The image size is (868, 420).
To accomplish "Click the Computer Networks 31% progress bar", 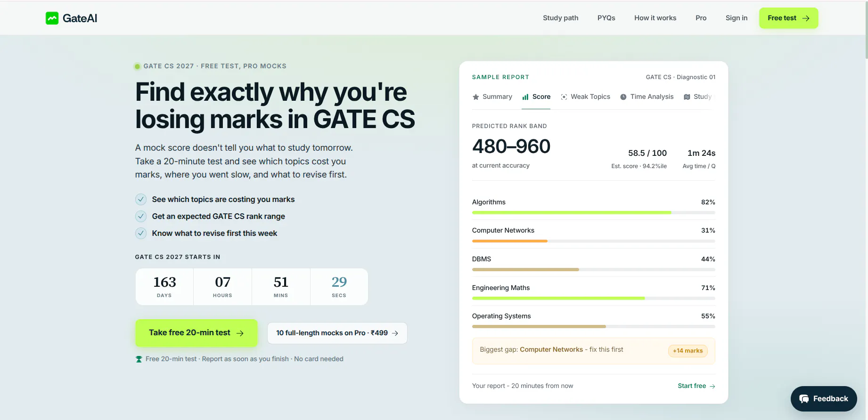I will [594, 241].
